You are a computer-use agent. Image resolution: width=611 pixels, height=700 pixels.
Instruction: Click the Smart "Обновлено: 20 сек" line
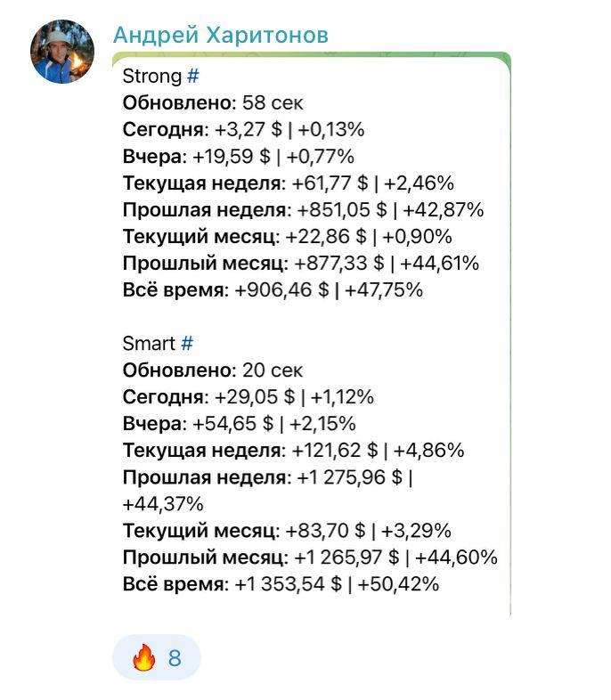point(213,370)
